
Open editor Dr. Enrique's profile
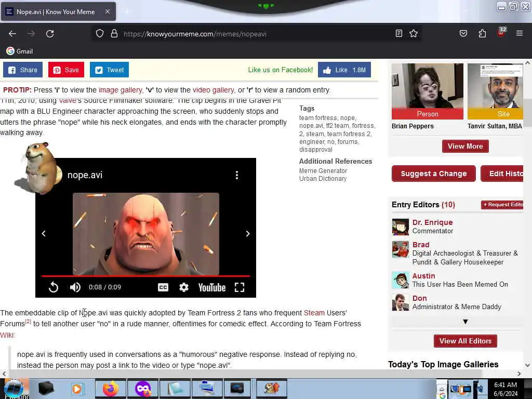point(432,222)
